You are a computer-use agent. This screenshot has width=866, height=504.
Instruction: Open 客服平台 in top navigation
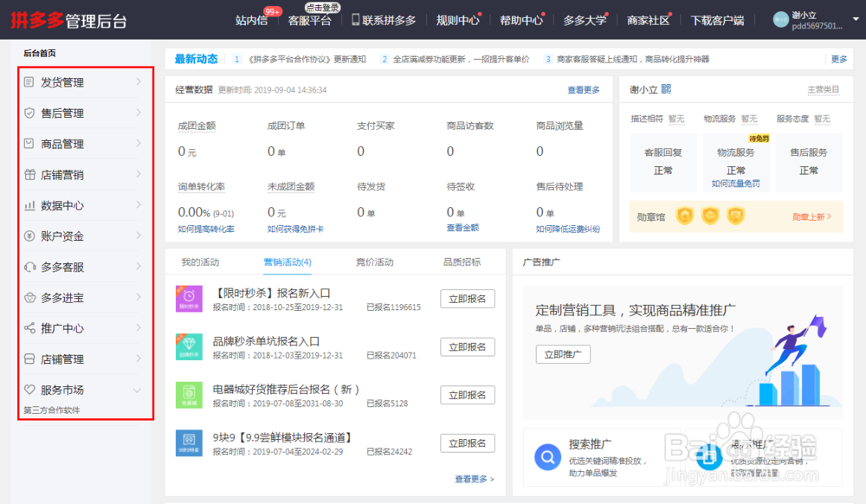pos(310,21)
